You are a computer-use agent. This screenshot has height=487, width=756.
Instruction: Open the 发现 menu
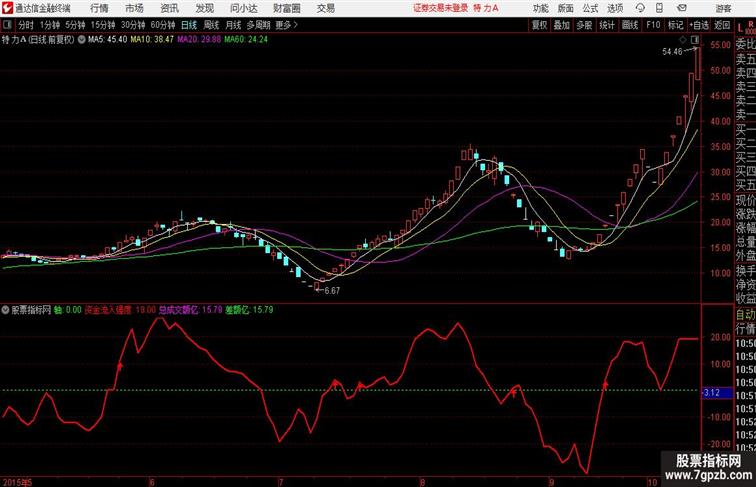[x=204, y=8]
